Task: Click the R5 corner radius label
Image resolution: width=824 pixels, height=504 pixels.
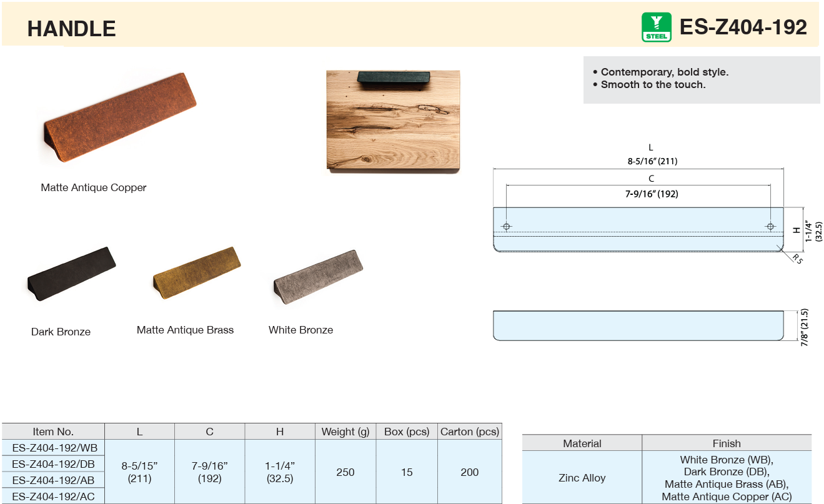Action: point(797,259)
